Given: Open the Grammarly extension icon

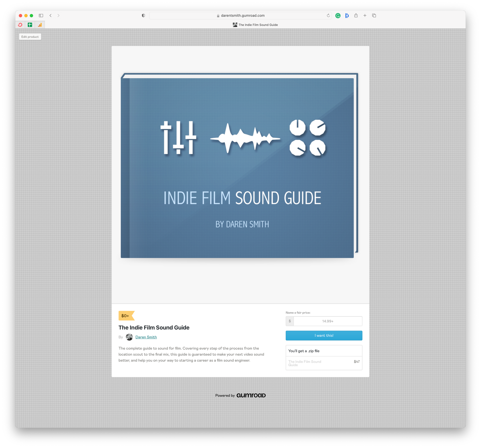Looking at the screenshot, I should tap(338, 15).
